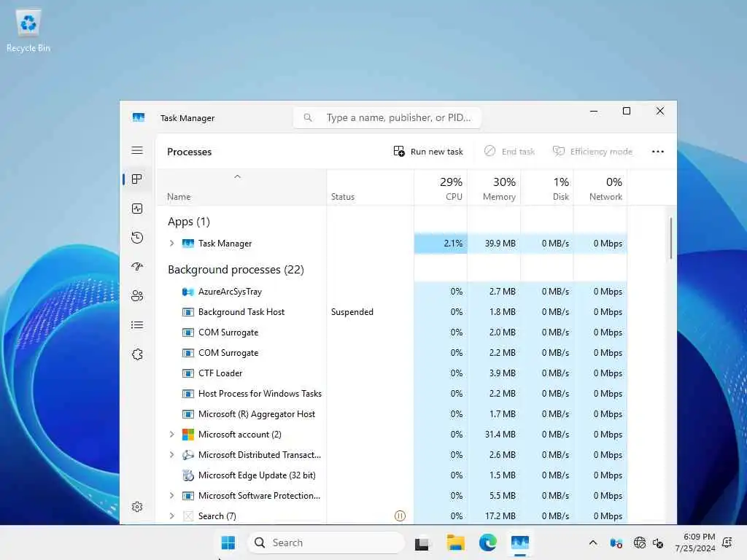Focus the name, publisher, or PID search box
Screen dimensions: 747x560
pyautogui.click(x=387, y=117)
